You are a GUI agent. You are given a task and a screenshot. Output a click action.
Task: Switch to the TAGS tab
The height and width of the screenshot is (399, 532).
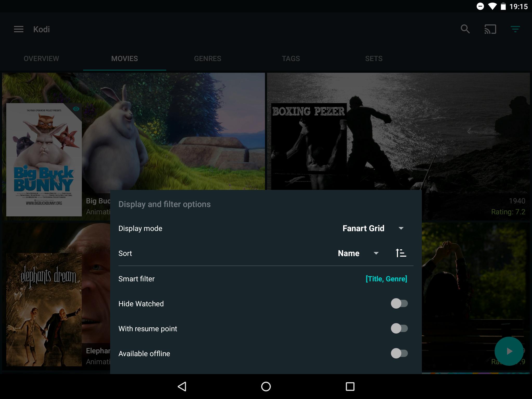point(291,58)
